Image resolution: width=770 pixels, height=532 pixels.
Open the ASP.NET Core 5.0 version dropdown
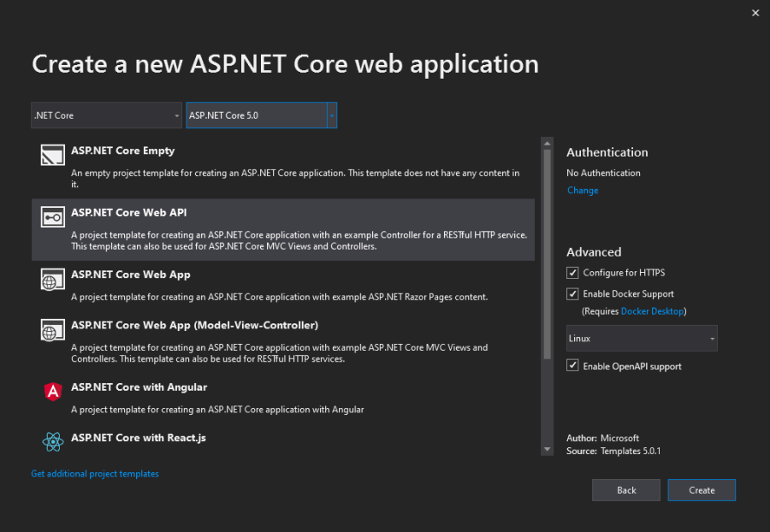(x=261, y=115)
